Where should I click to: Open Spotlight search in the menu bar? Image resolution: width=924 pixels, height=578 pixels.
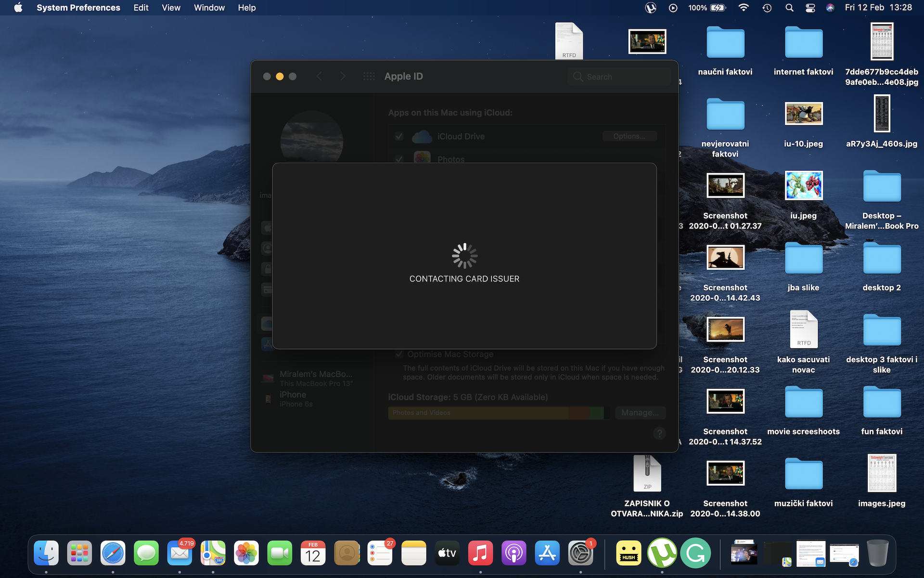click(x=789, y=8)
